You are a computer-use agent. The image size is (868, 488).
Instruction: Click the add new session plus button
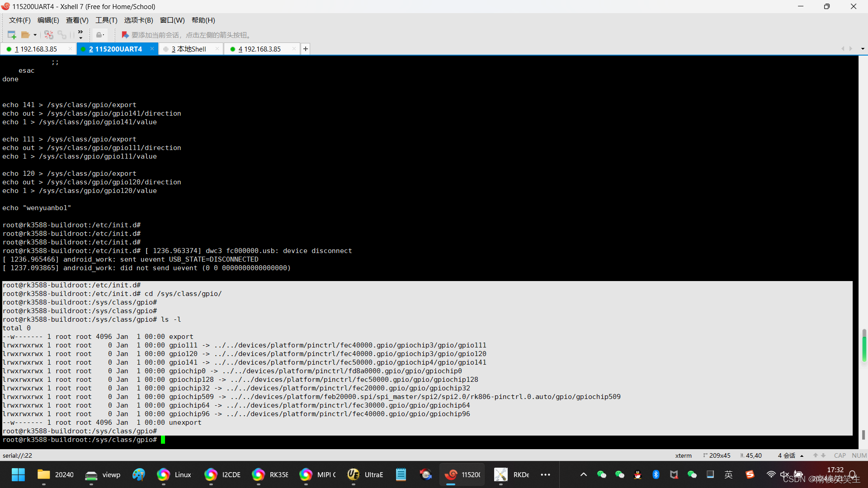click(x=305, y=49)
